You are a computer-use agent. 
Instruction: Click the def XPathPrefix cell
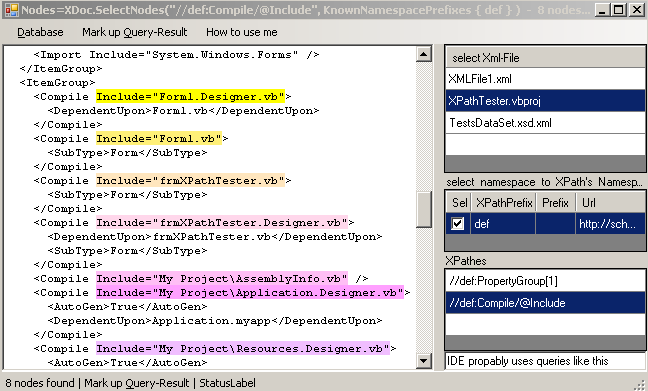503,224
